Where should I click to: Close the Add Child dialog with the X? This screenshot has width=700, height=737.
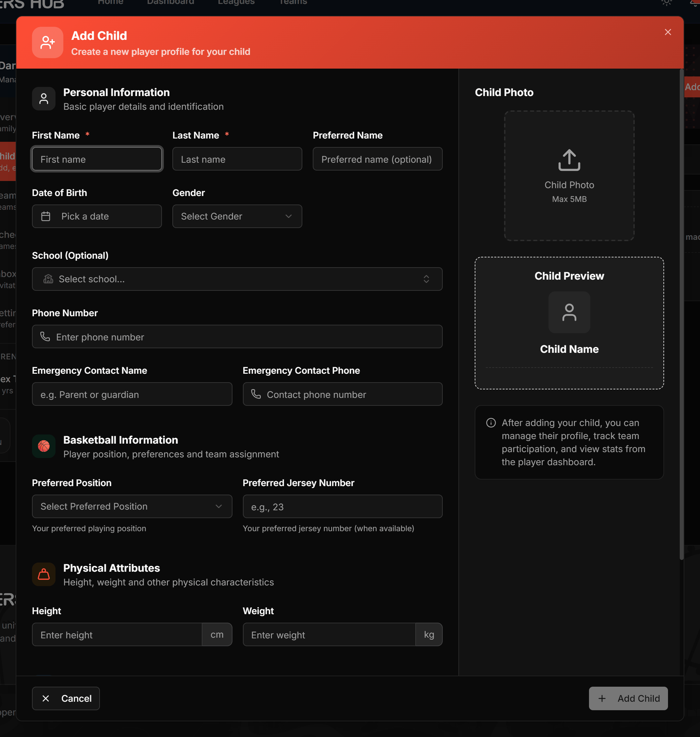pos(668,32)
